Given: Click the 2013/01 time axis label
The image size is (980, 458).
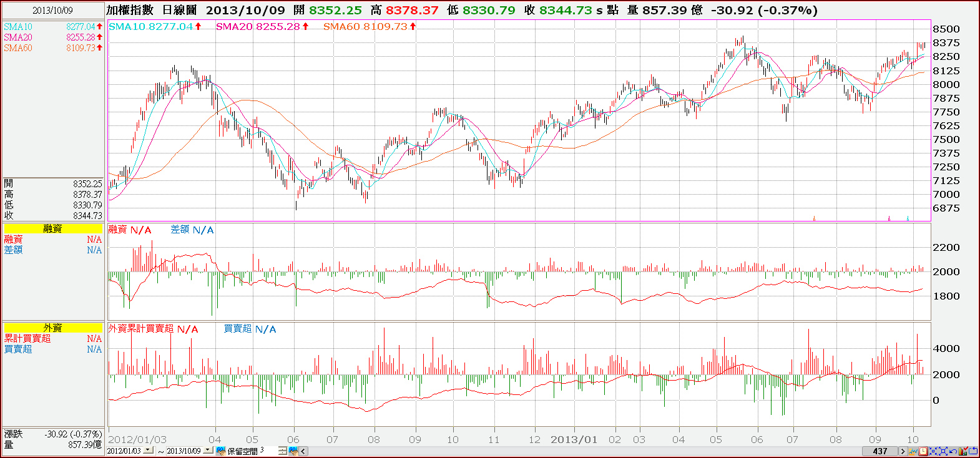Looking at the screenshot, I should click(574, 439).
